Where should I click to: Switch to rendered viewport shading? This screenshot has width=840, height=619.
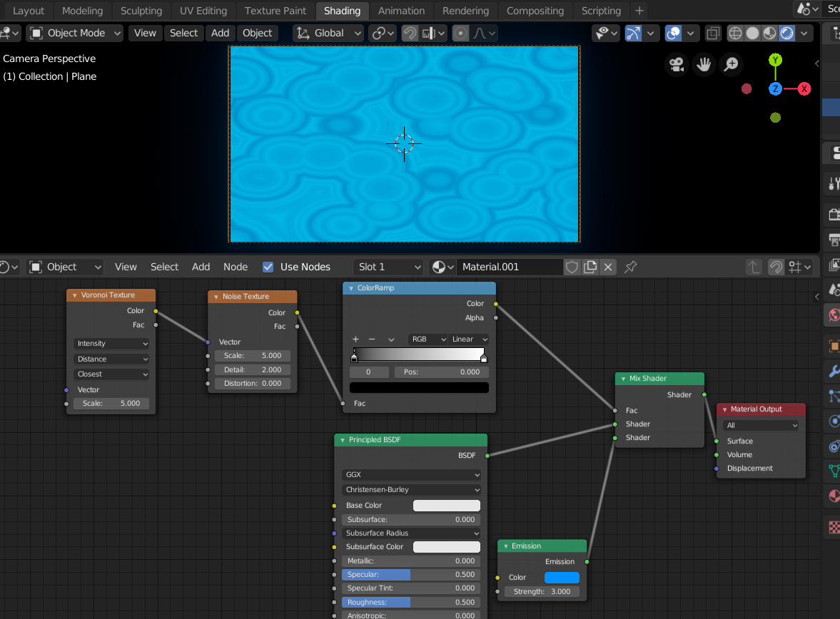tap(786, 34)
